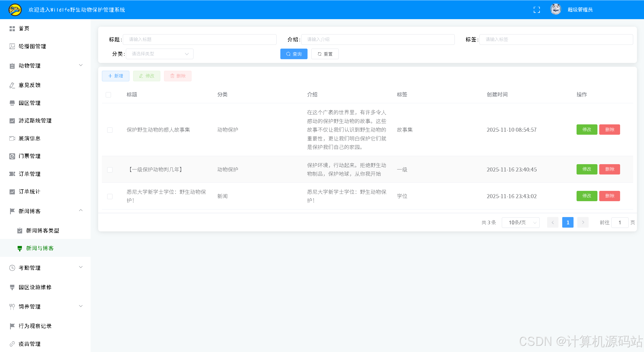
Task: Go to previous page arrow
Action: [553, 222]
